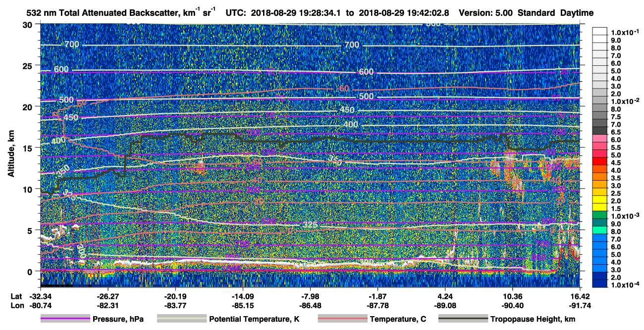Screen dimensions: 644x330
Task: Click the magenta Pressure legend line sample
Action: coord(65,319)
